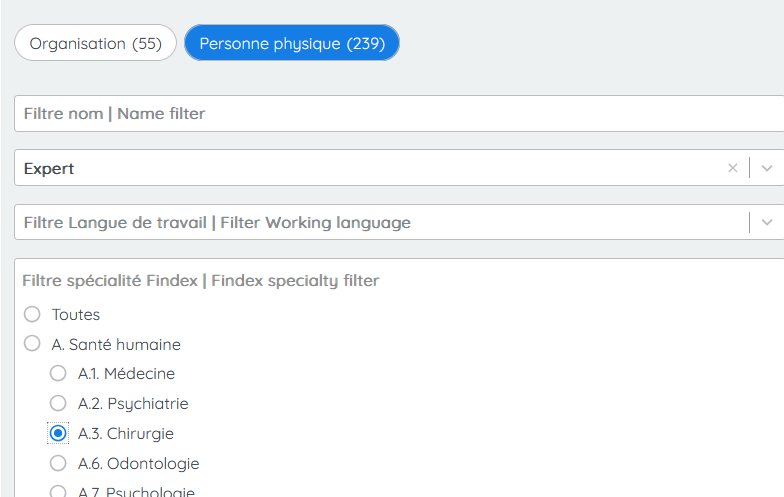Screen dimensions: 784x497
Task: Select the Toutes radio button
Action: tap(32, 314)
